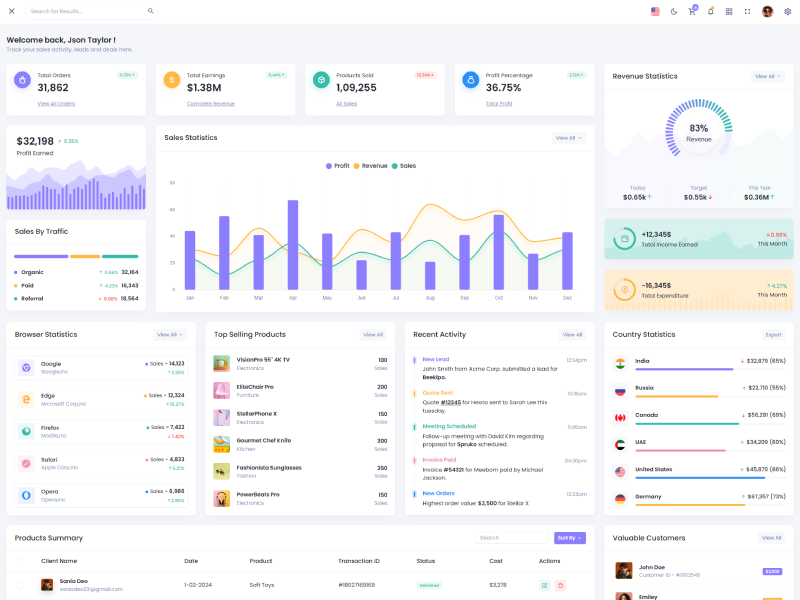Enter fullscreen mode
The image size is (800, 600).
pyautogui.click(x=747, y=11)
